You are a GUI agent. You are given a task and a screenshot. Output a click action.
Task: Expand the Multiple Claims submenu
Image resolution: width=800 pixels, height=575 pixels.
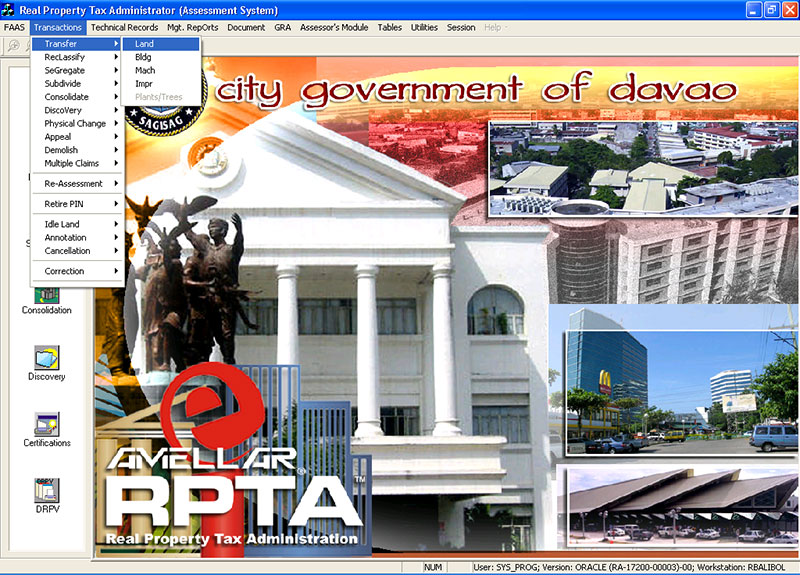[77, 163]
